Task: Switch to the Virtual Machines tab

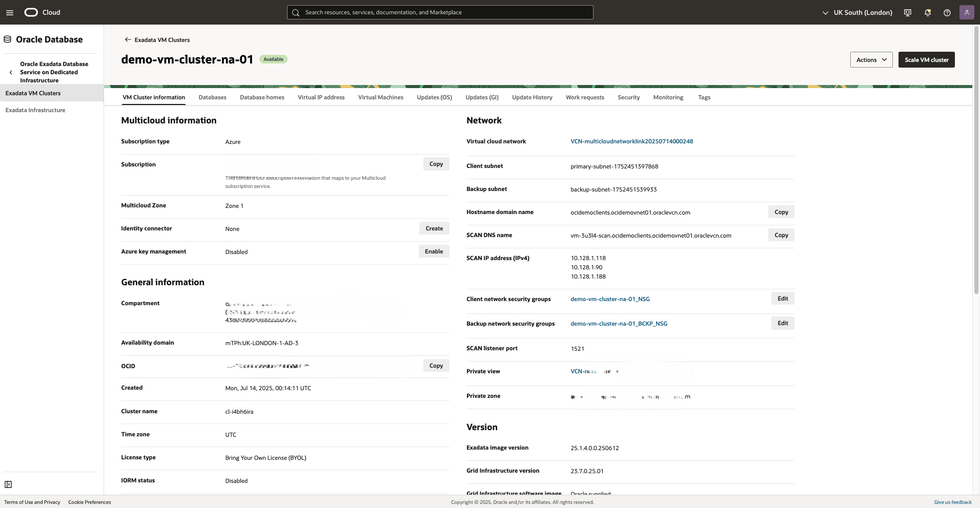Action: point(380,97)
